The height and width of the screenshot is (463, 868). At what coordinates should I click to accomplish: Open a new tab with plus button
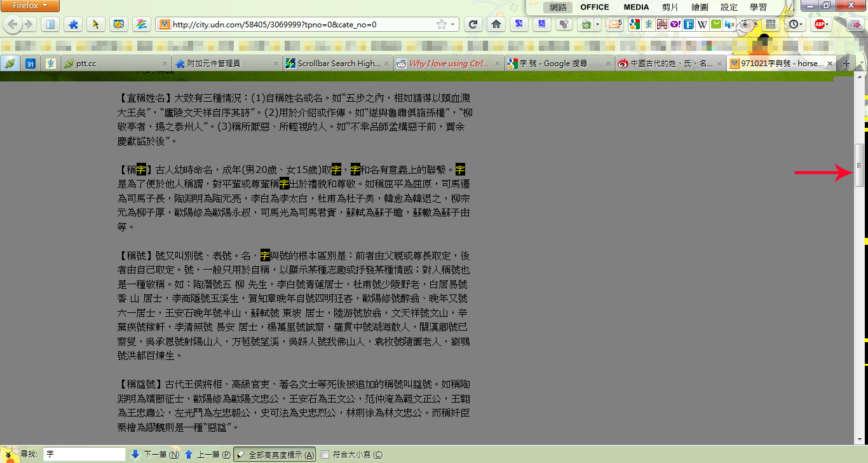pyautogui.click(x=846, y=64)
